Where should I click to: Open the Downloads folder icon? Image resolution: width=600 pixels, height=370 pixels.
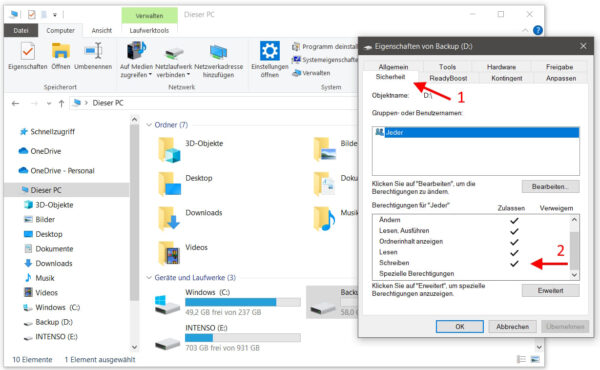[169, 219]
